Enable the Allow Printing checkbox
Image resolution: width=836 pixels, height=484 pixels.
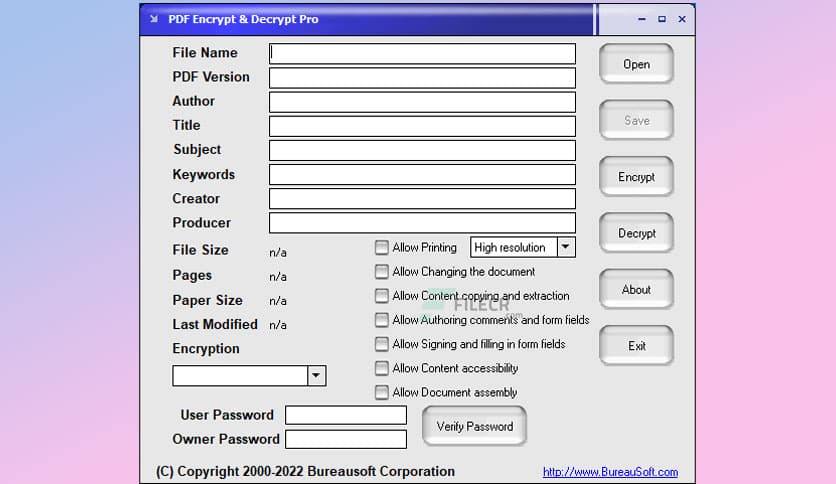pos(381,247)
